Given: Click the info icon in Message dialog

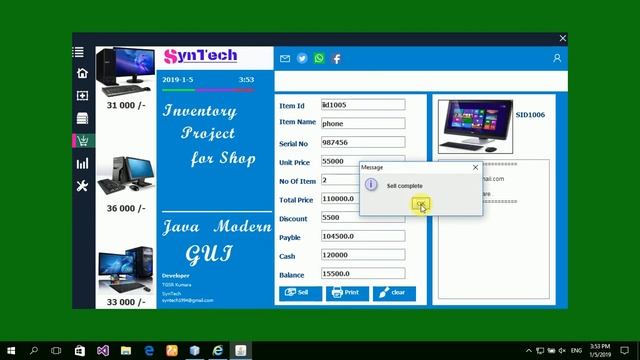Looking at the screenshot, I should [x=371, y=184].
